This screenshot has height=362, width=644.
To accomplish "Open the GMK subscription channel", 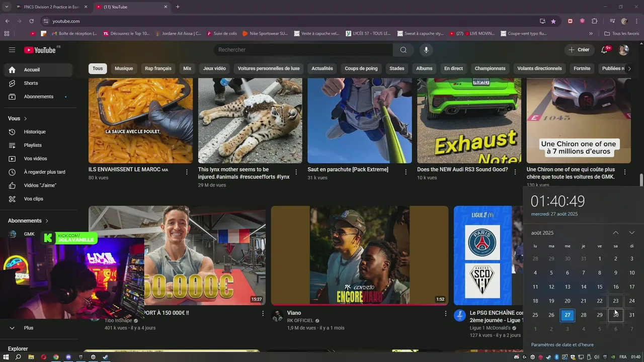I will coord(38,234).
